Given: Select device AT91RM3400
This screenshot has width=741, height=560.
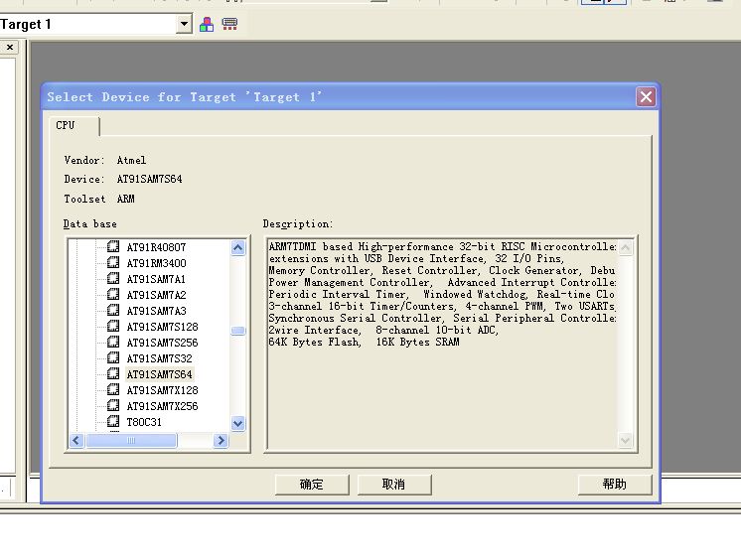Looking at the screenshot, I should pyautogui.click(x=156, y=263).
